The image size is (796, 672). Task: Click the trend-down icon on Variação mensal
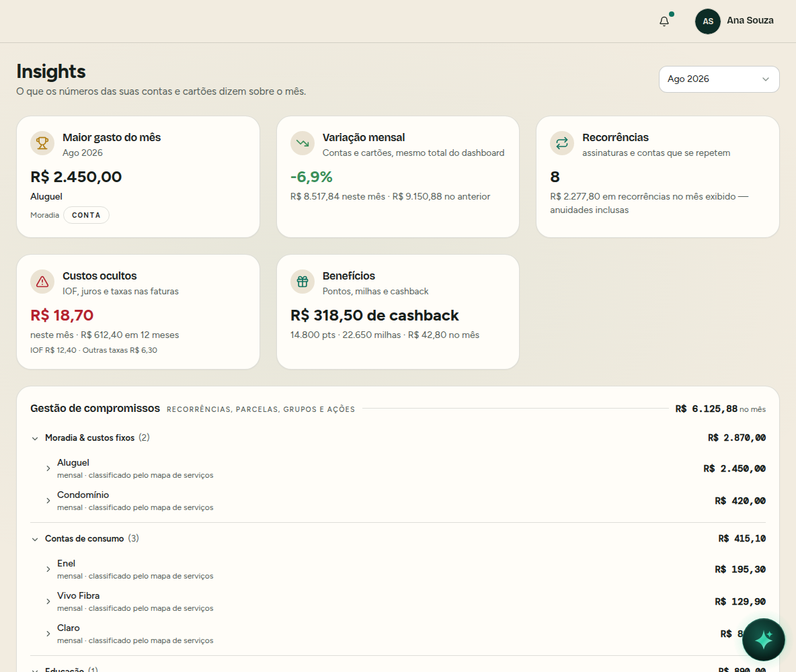pyautogui.click(x=303, y=143)
